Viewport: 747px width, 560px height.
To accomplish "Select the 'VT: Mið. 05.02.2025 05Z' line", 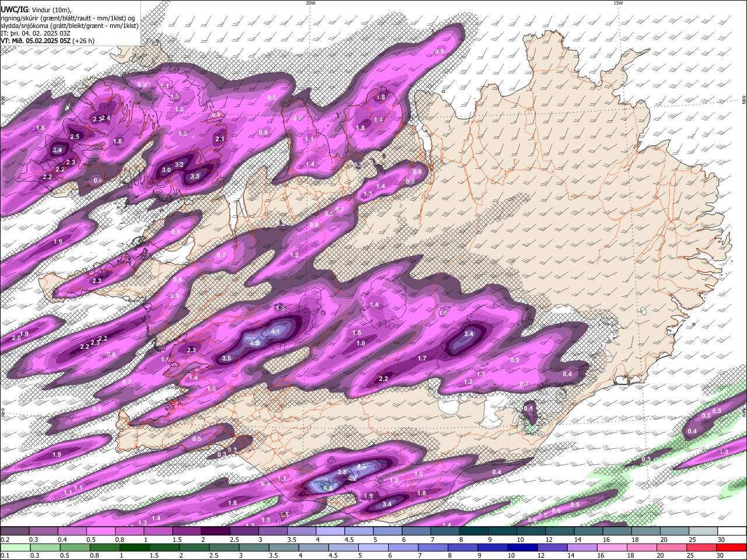I will coord(36,41).
